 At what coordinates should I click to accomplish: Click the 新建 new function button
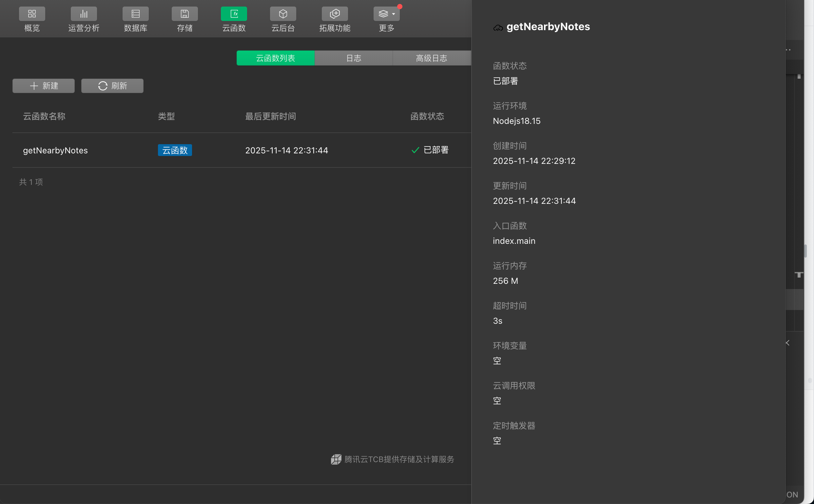tap(44, 86)
